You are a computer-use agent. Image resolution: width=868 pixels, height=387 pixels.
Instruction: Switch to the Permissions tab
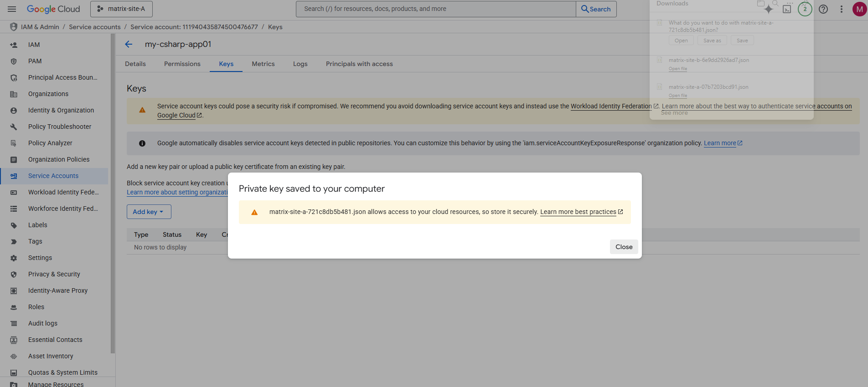coord(182,64)
